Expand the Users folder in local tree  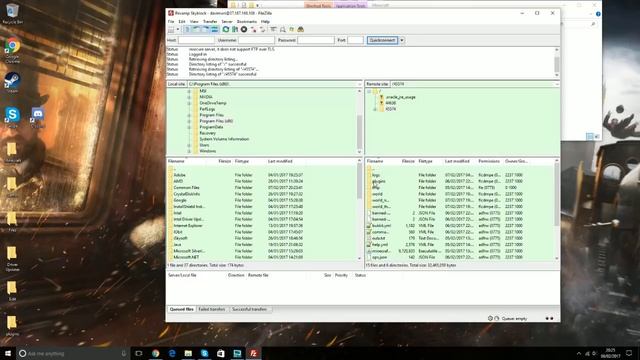click(189, 145)
